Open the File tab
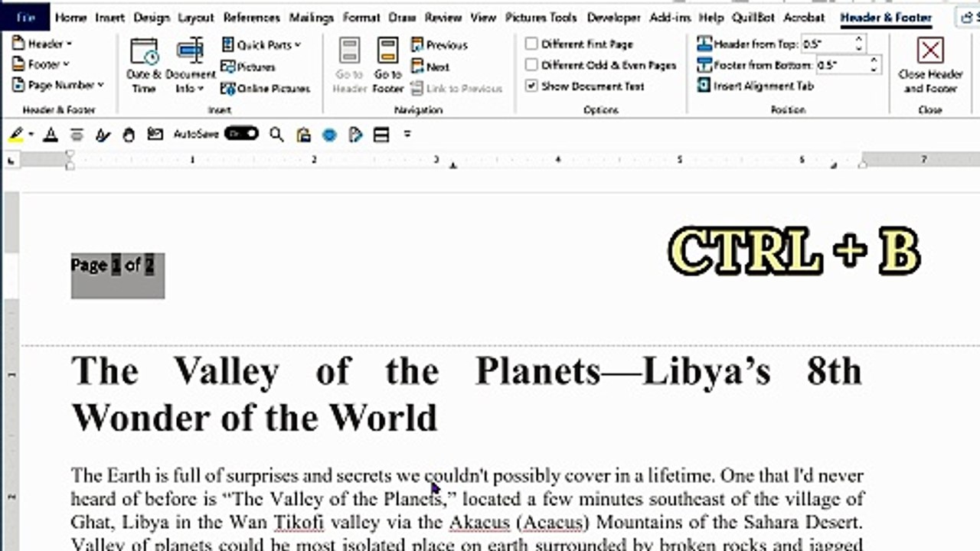This screenshot has height=551, width=980. pos(26,17)
